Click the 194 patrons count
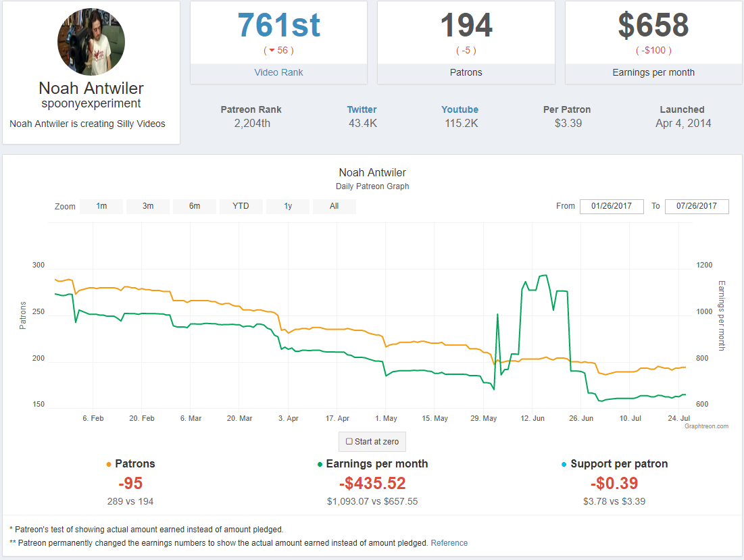This screenshot has width=744, height=560. tap(466, 25)
